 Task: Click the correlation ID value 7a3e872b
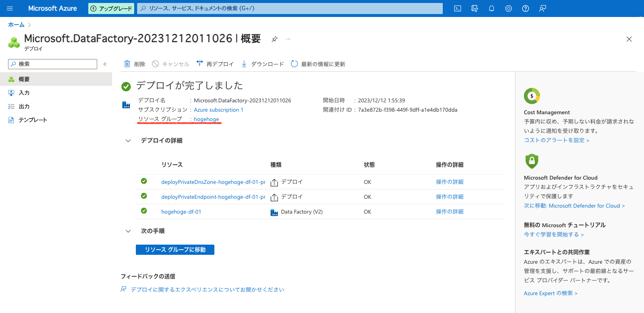click(x=408, y=110)
